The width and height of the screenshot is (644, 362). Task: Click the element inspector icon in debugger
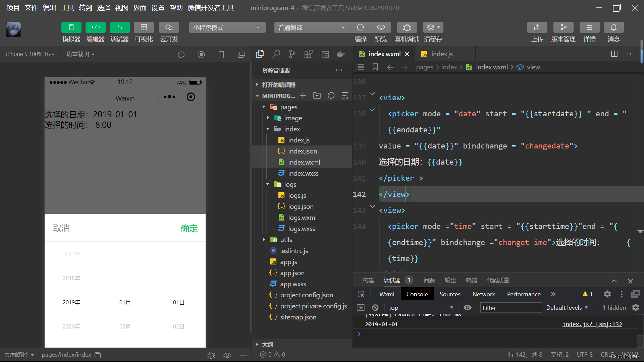click(361, 294)
